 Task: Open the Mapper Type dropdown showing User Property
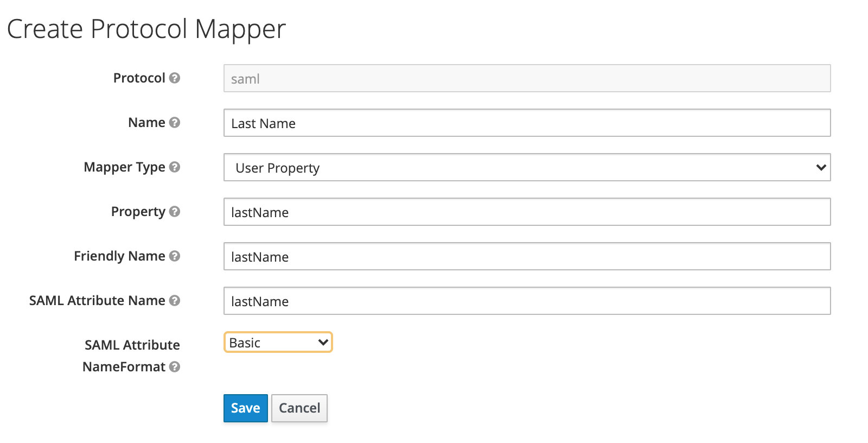click(526, 168)
